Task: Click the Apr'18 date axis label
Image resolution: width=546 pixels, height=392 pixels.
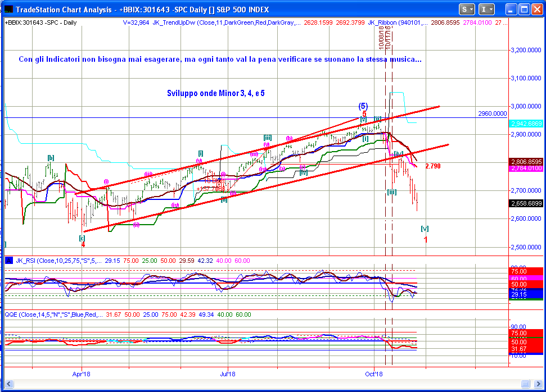Action: coord(81,374)
